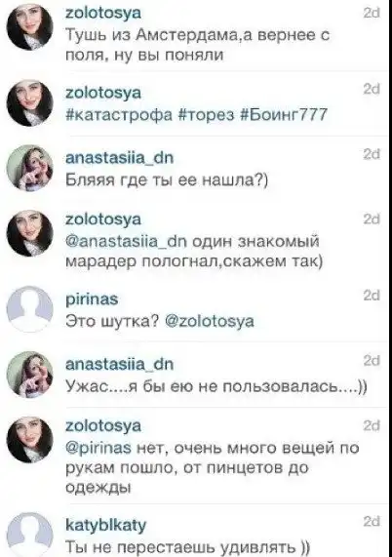Screen dimensions: 392x557
Task: Tap @anastasiia_dn mention in zolotosya reply
Action: [x=127, y=242]
